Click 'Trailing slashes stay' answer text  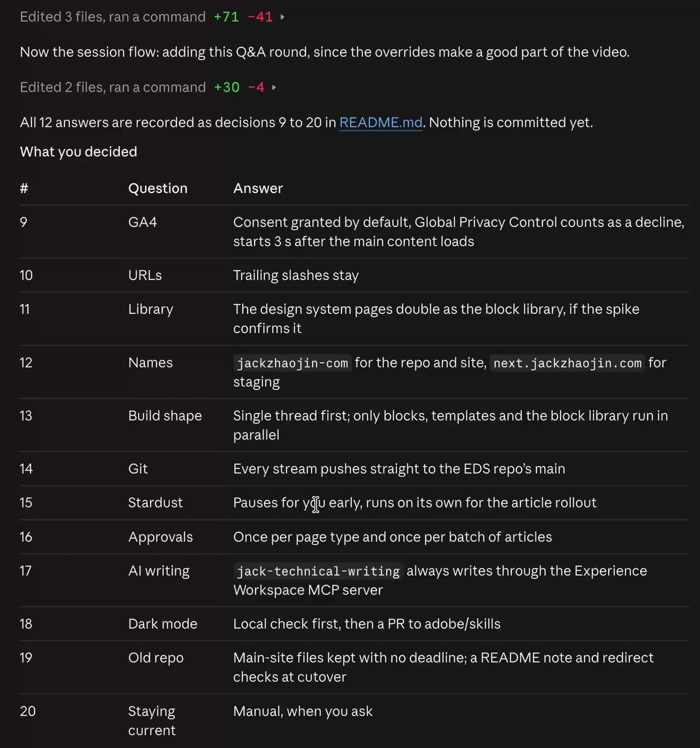(x=296, y=275)
